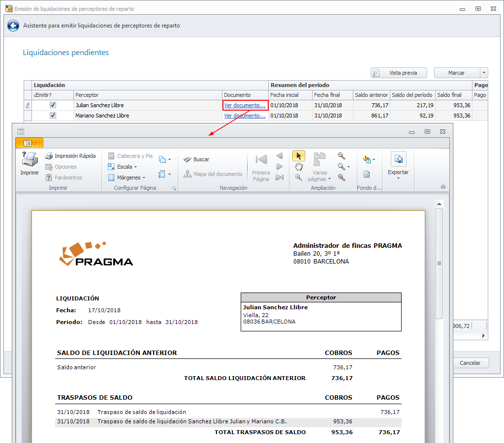Select the pointer cursor tool
Image resolution: width=504 pixels, height=443 pixels.
tap(298, 156)
